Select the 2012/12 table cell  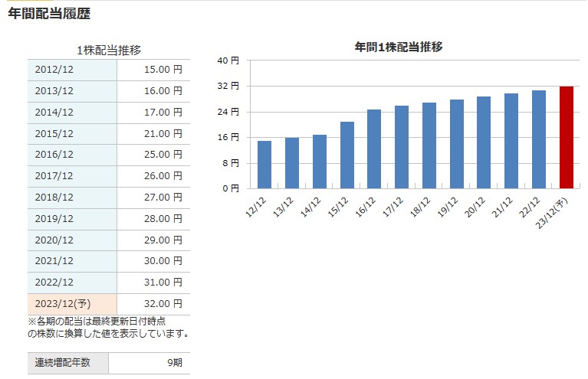(72, 70)
